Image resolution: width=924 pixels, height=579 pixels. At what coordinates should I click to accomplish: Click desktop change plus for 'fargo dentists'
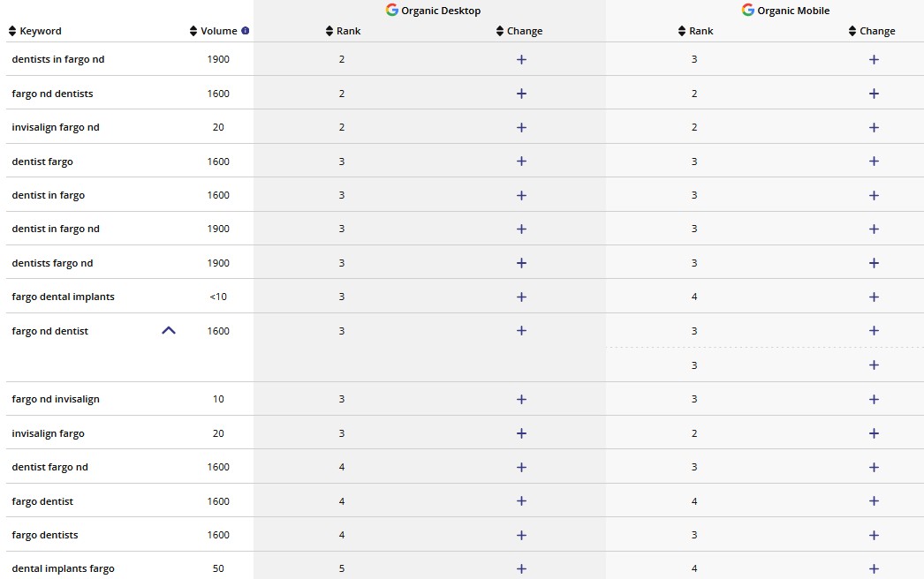coord(521,536)
